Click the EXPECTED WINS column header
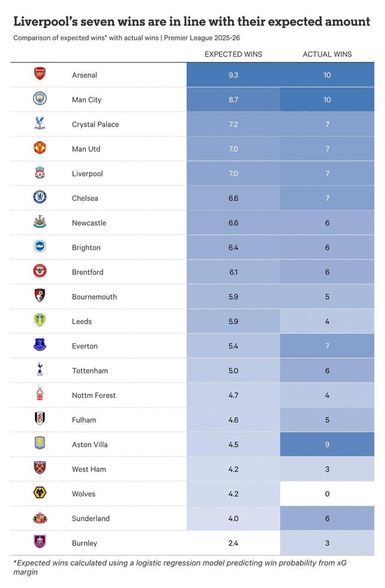 coord(233,54)
